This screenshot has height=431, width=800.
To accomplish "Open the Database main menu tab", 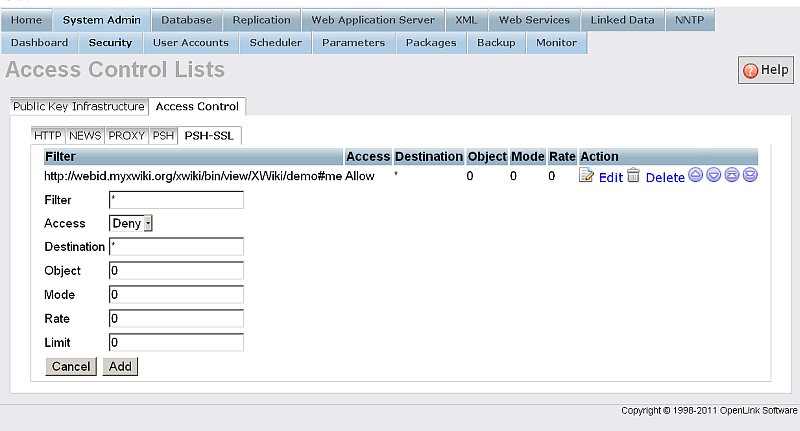I will click(186, 20).
